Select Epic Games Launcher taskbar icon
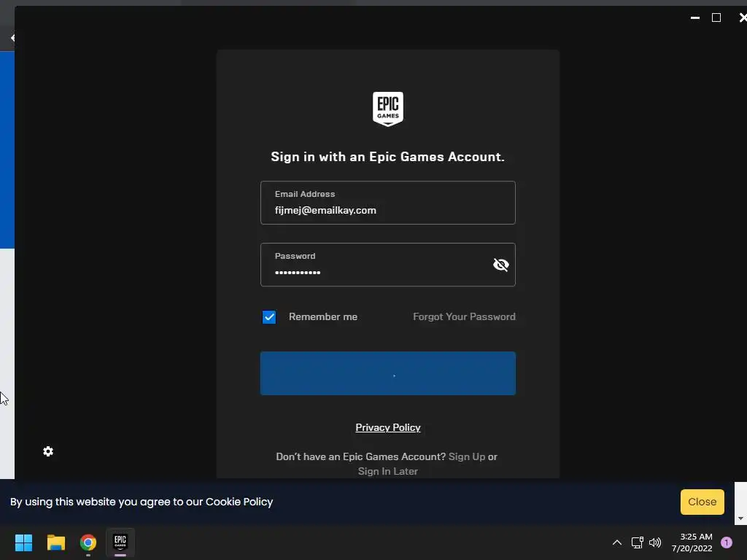747x560 pixels. point(120,542)
